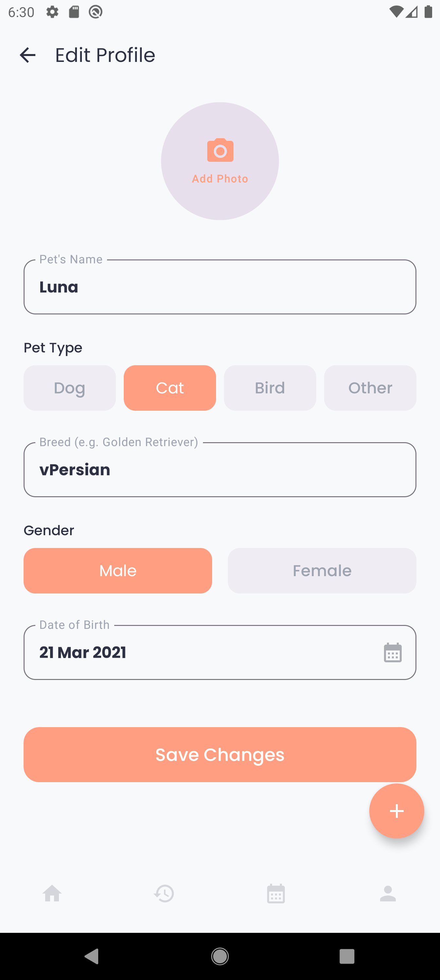Image resolution: width=440 pixels, height=980 pixels.
Task: Choose the Cat pet type chip
Action: pos(170,388)
